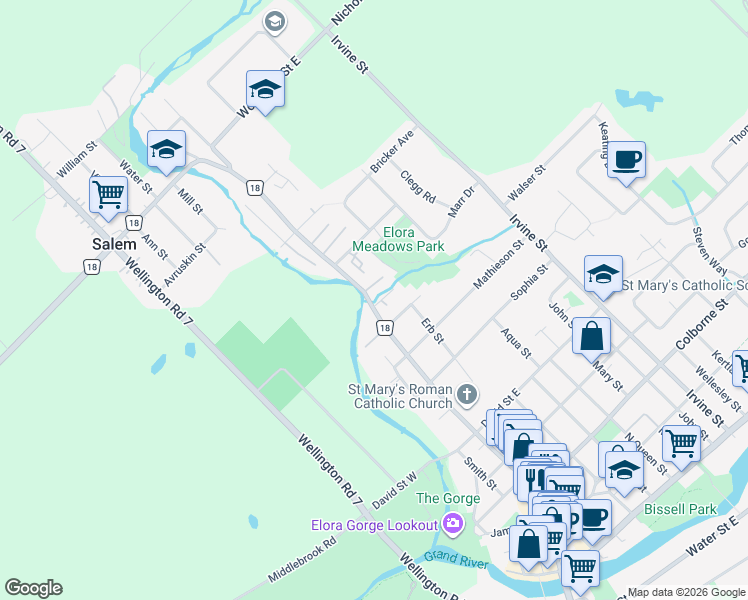Click the Salem place label
Viewport: 748px width, 600px height.
pyautogui.click(x=114, y=244)
